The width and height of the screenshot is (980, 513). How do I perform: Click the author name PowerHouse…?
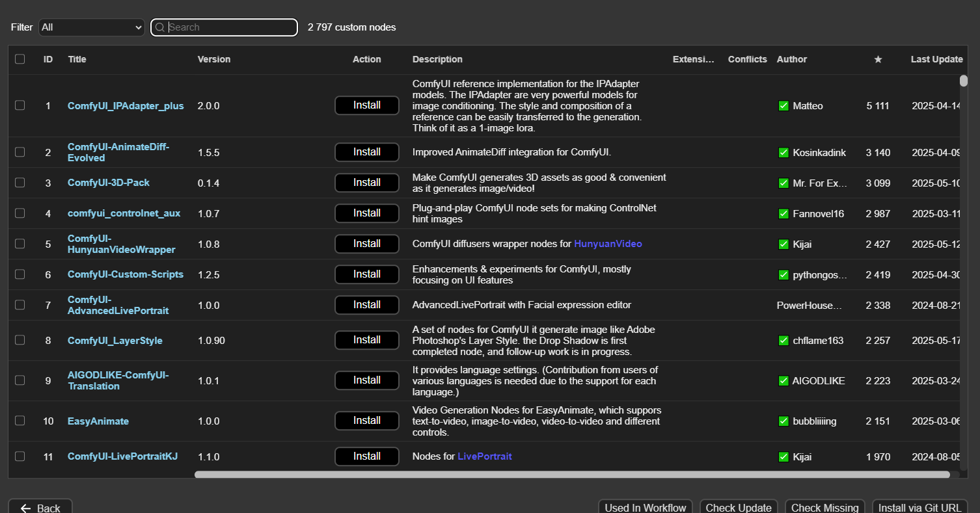[x=810, y=306]
